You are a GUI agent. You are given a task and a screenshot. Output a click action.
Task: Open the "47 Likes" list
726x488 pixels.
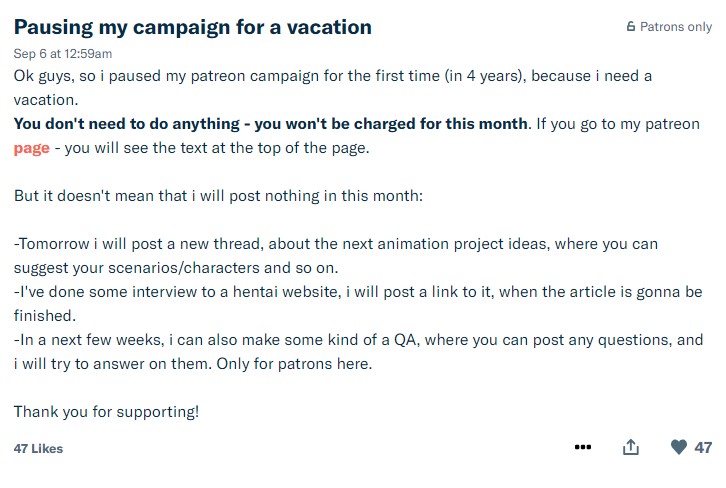(38, 448)
